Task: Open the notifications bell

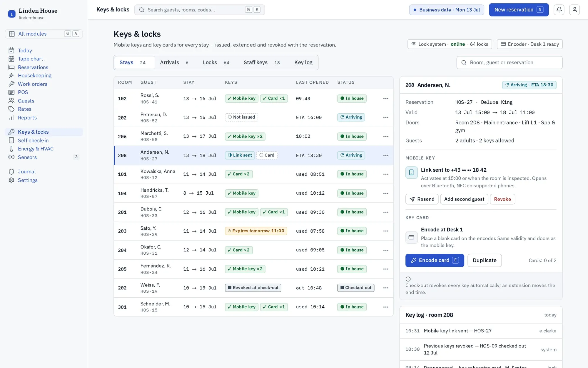Action: click(x=559, y=10)
